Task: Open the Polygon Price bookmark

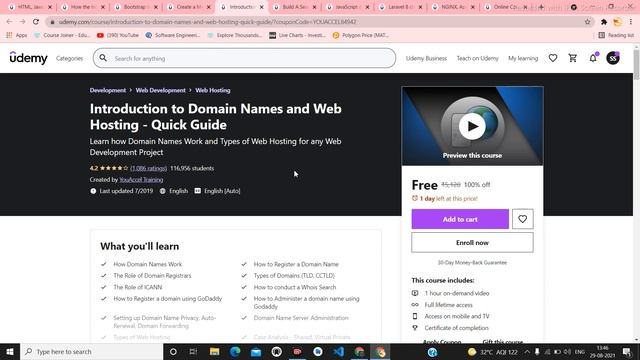Action: 361,36
